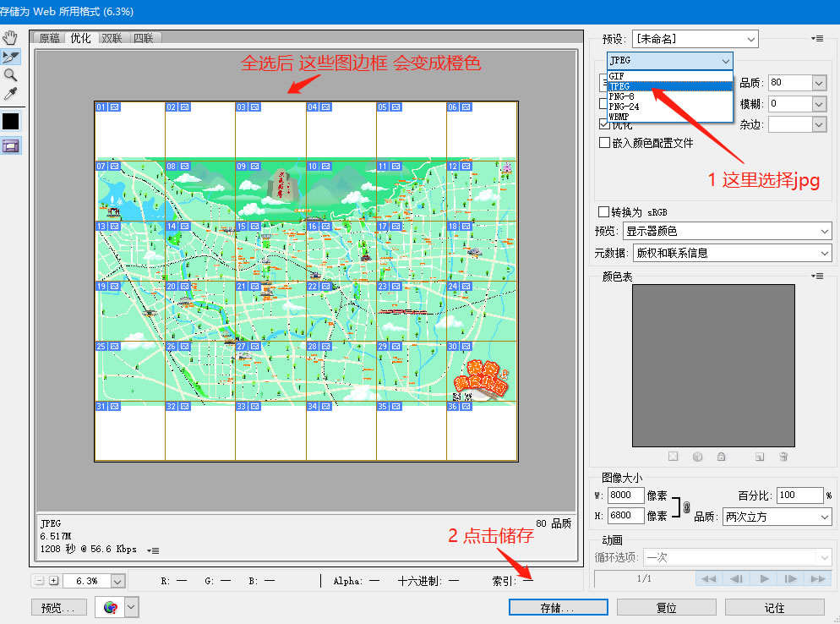The width and height of the screenshot is (840, 624).
Task: Toggle slices visibility button
Action: click(10, 145)
